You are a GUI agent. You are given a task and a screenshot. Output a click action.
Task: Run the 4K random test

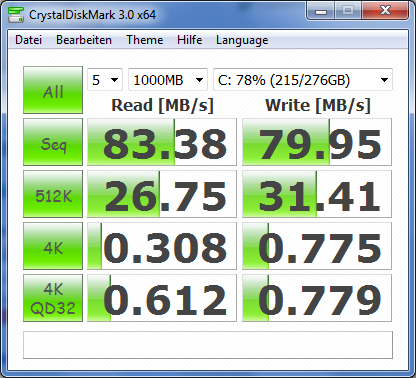(x=53, y=246)
